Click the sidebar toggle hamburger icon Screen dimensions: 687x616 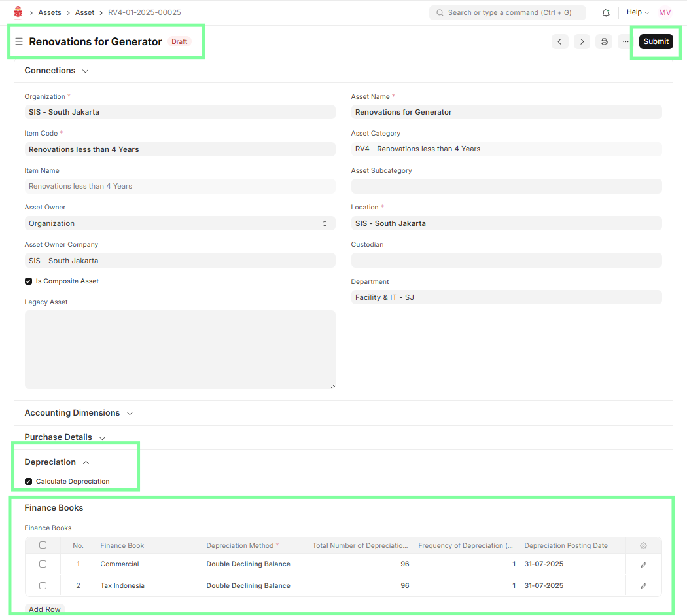(19, 41)
